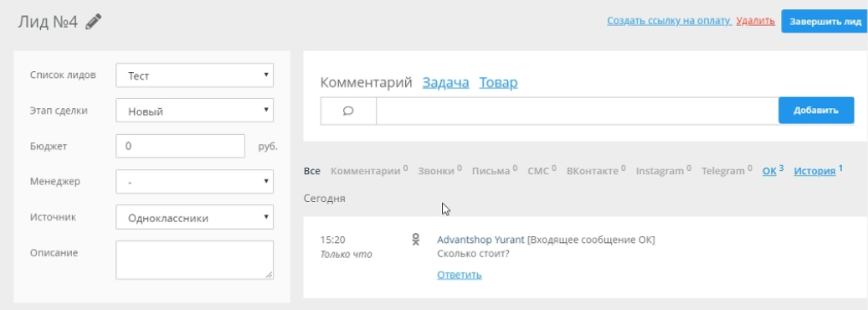Open the Advantshop Yurant sender link

(x=480, y=240)
